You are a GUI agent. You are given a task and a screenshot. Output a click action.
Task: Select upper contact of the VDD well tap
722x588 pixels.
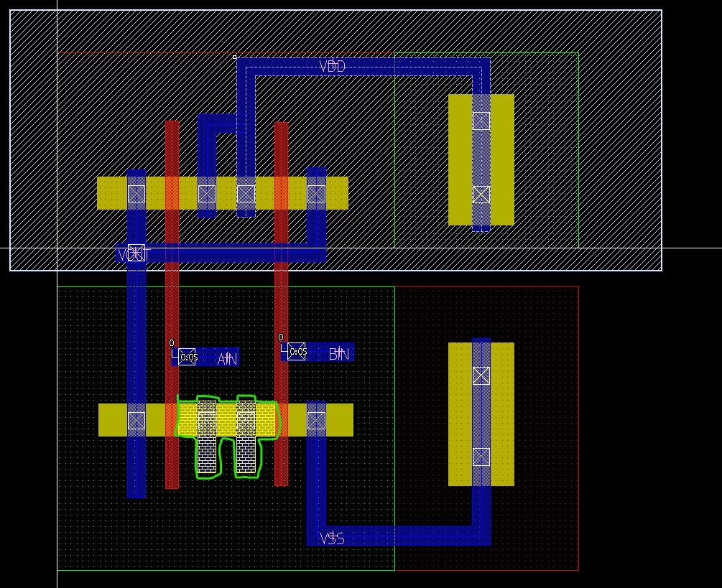(481, 121)
